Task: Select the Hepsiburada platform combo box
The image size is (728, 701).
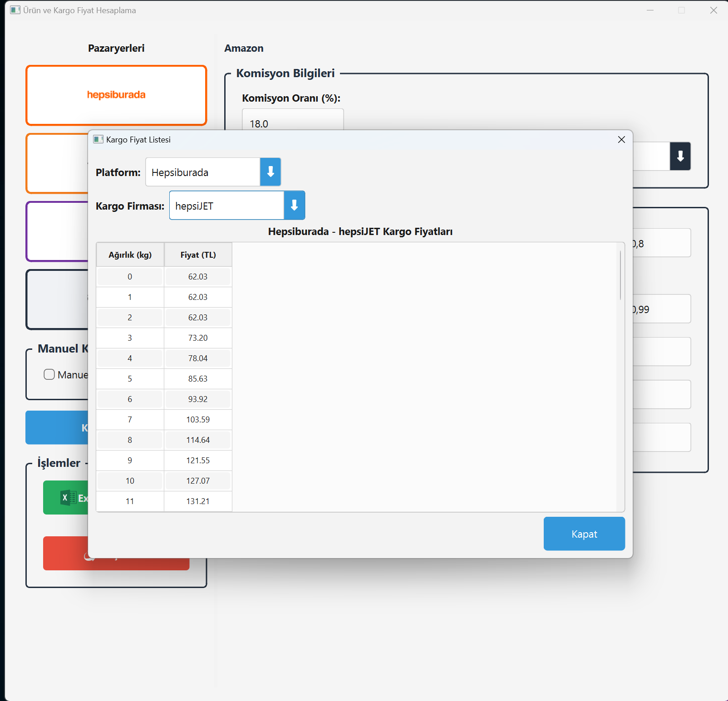Action: (213, 172)
